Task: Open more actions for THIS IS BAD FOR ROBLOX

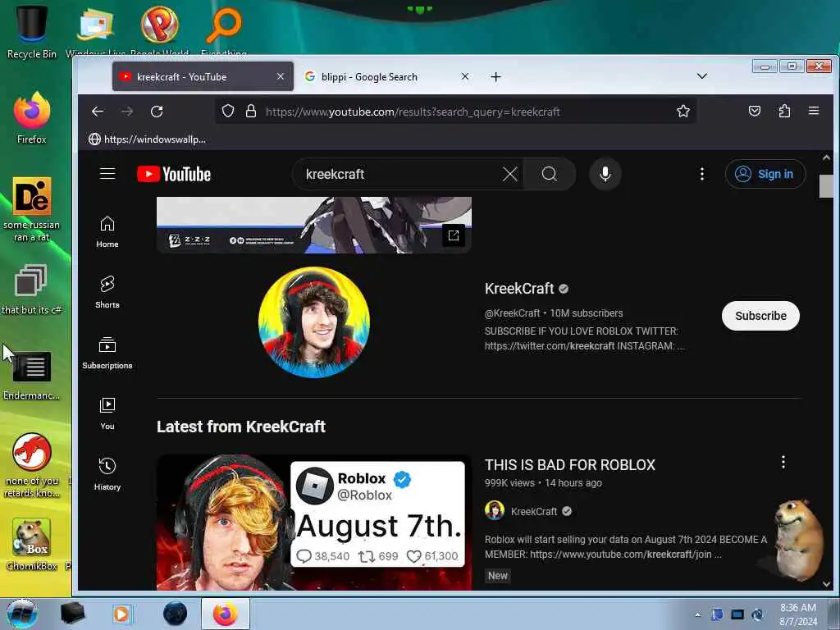Action: (783, 463)
